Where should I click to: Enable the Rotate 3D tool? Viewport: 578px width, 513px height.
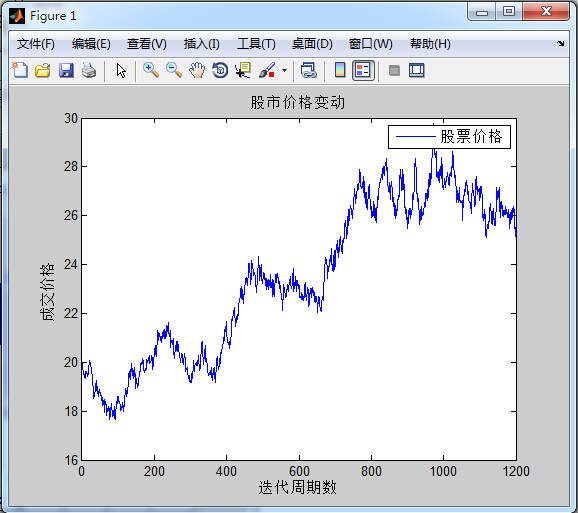tap(220, 70)
